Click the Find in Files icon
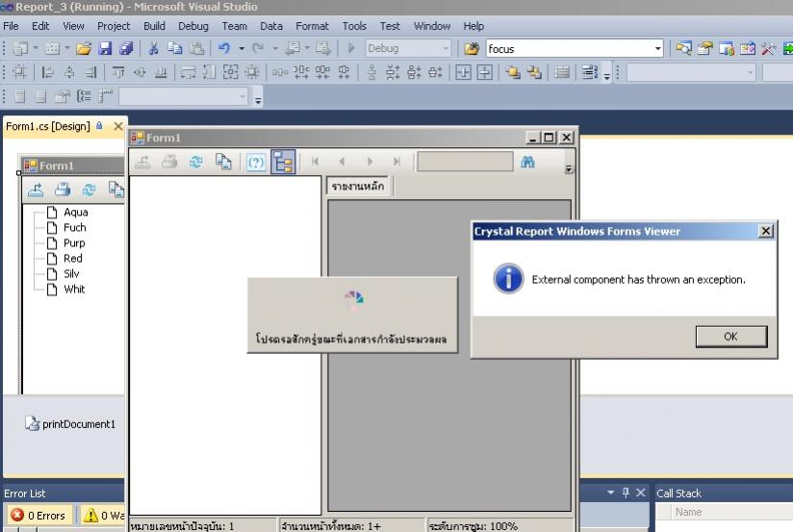 [x=472, y=48]
